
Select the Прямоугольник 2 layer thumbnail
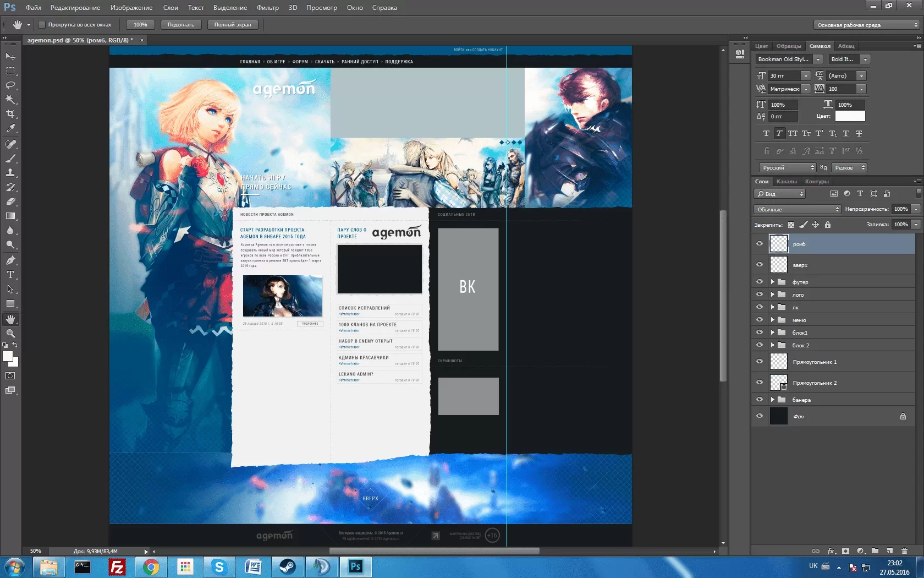(x=779, y=383)
